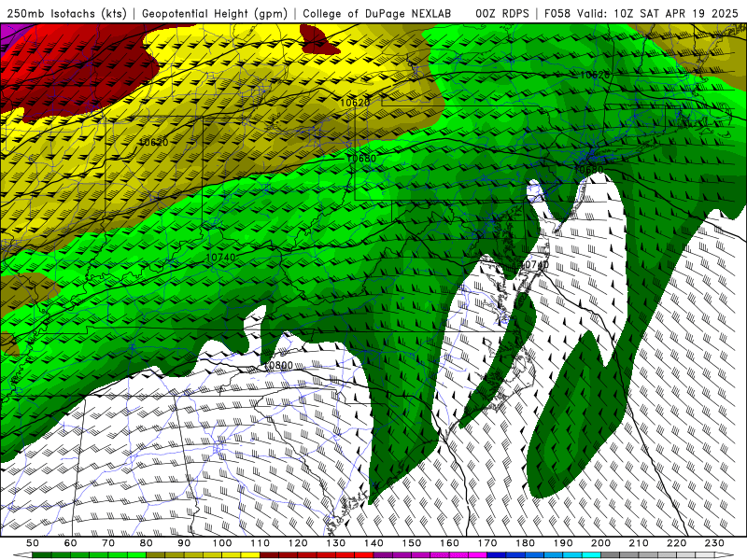Click the colorbar tick label 130

point(336,543)
